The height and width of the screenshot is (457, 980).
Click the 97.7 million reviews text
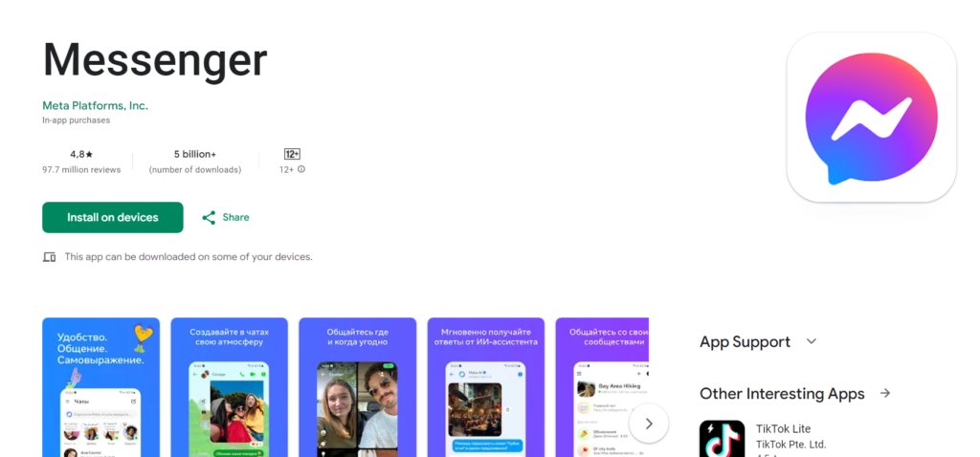[81, 170]
